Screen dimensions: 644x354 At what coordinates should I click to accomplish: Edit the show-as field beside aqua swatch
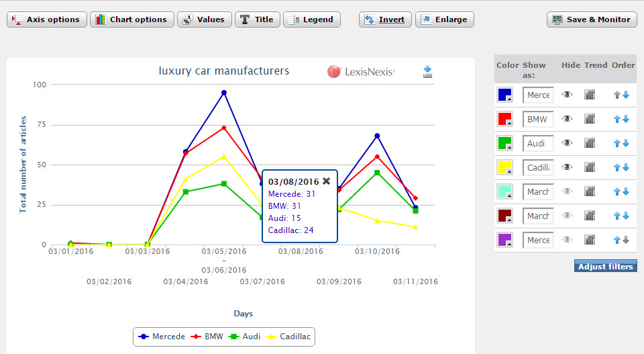(538, 191)
